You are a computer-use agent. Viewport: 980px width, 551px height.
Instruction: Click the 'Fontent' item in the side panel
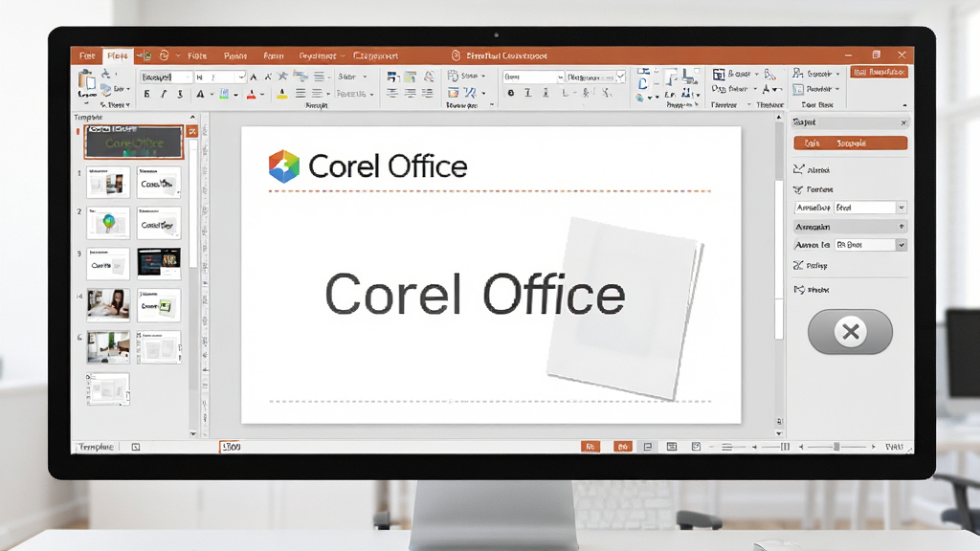pos(813,189)
